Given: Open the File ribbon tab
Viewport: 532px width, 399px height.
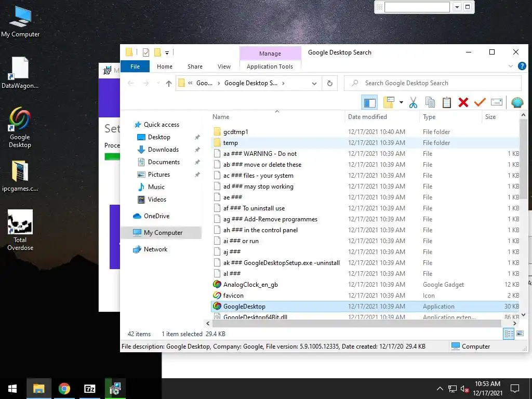Looking at the screenshot, I should coord(135,66).
